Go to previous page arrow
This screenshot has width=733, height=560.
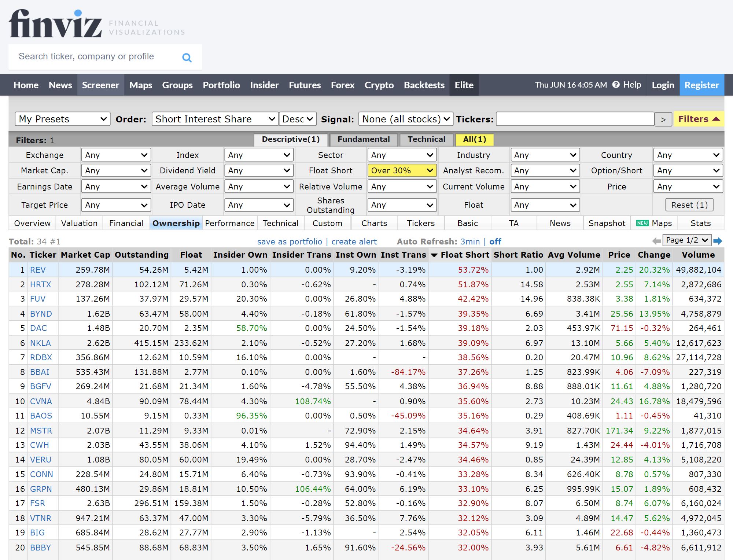(657, 241)
